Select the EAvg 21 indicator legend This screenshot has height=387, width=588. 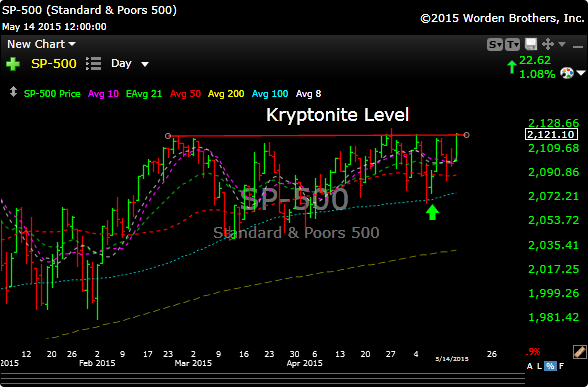(144, 94)
